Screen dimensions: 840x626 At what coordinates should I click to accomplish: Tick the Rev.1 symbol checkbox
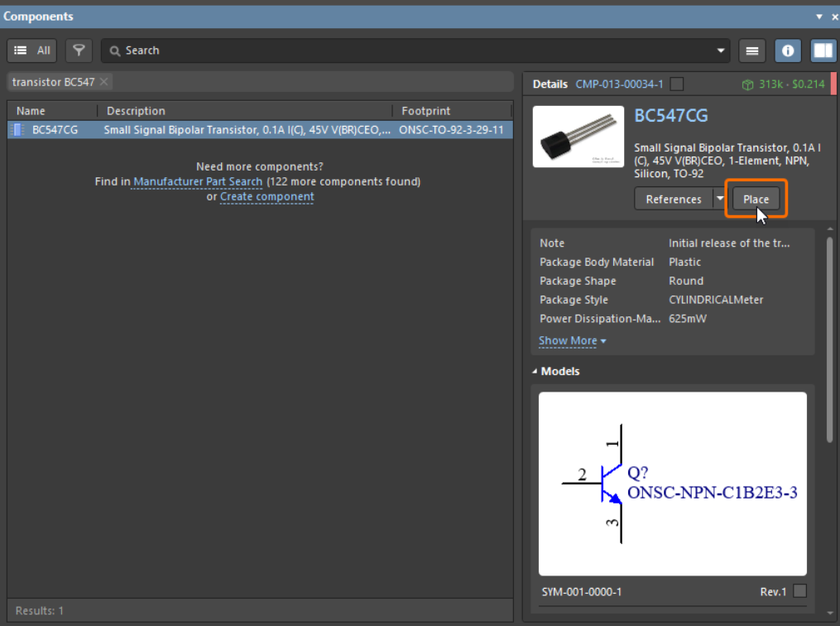click(799, 590)
